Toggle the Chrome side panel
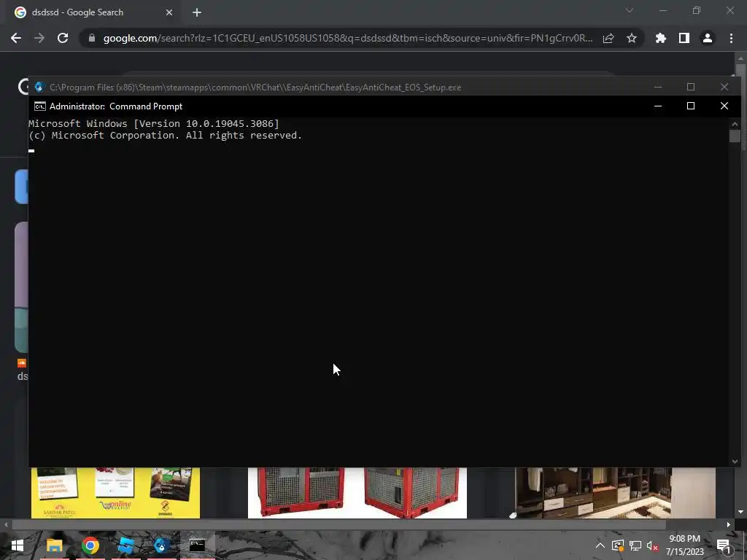Screen dimensions: 747x560 coord(684,38)
